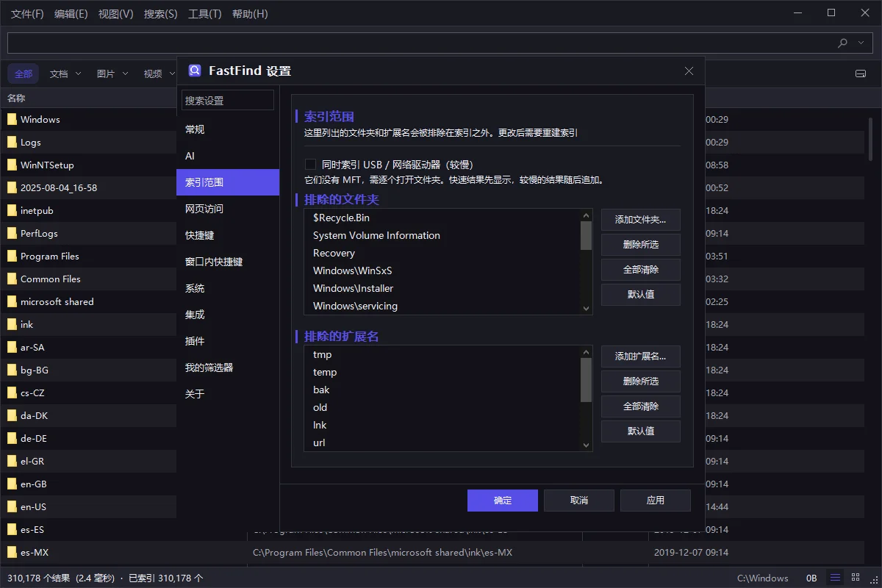Click the 取消 button
Image resolution: width=882 pixels, height=588 pixels.
point(579,501)
